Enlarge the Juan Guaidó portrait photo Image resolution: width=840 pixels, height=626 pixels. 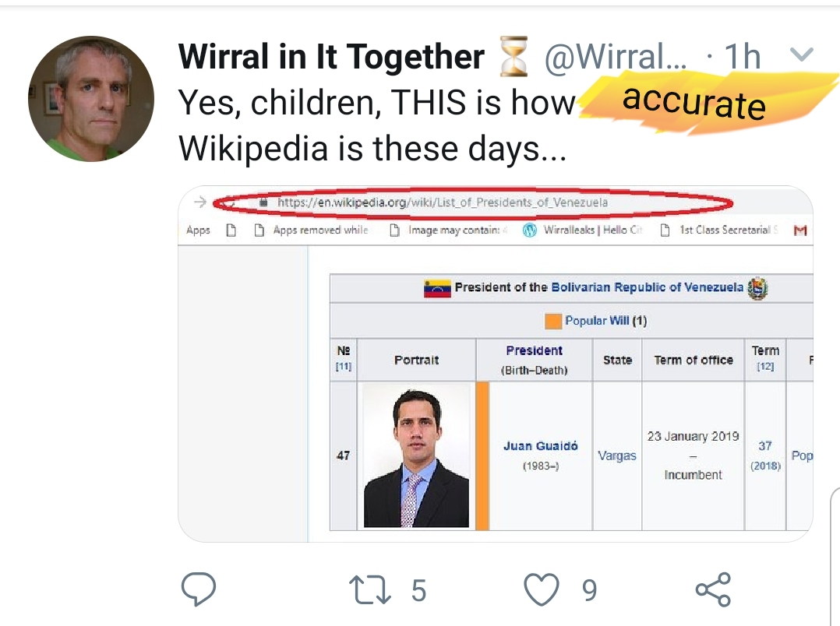point(417,455)
